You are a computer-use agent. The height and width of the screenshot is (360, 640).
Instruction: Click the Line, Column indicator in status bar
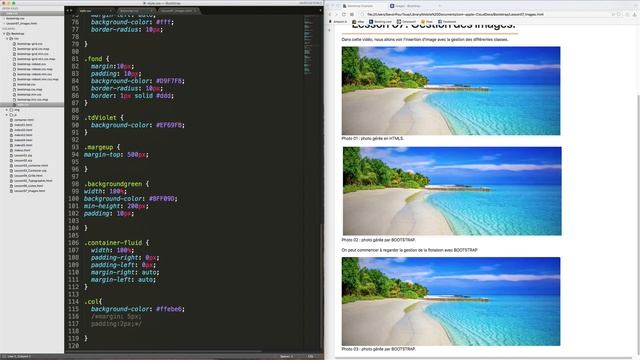19,356
